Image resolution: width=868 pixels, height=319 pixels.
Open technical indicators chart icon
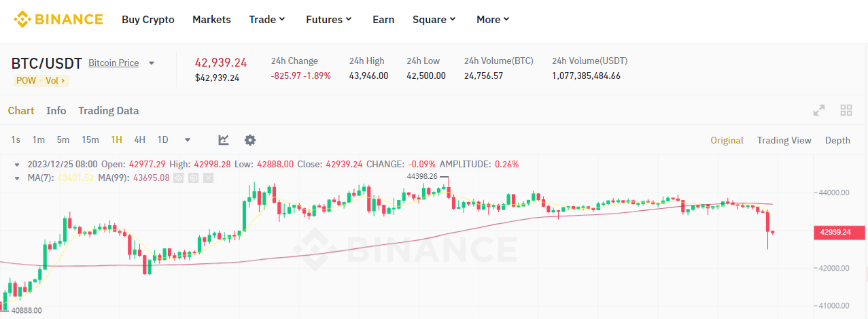[x=224, y=140]
